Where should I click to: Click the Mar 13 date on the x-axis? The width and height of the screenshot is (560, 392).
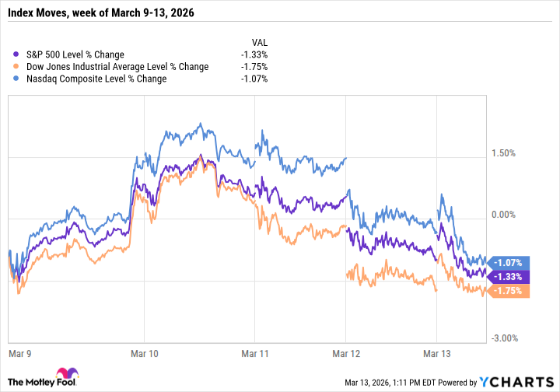437,352
